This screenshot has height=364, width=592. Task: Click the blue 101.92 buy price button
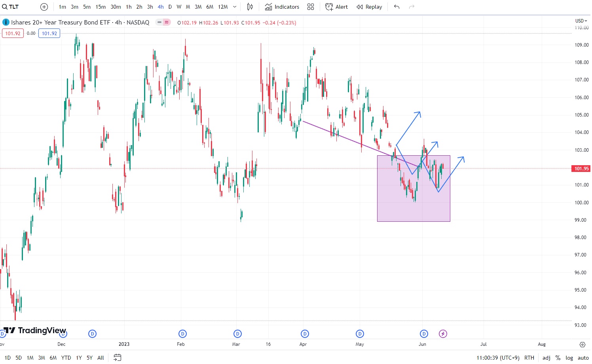click(49, 33)
